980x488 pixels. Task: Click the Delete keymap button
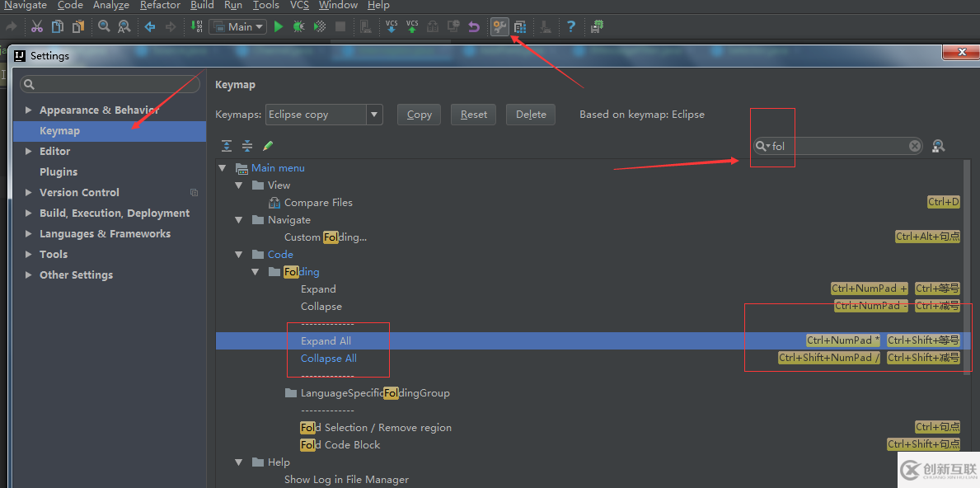click(x=531, y=115)
